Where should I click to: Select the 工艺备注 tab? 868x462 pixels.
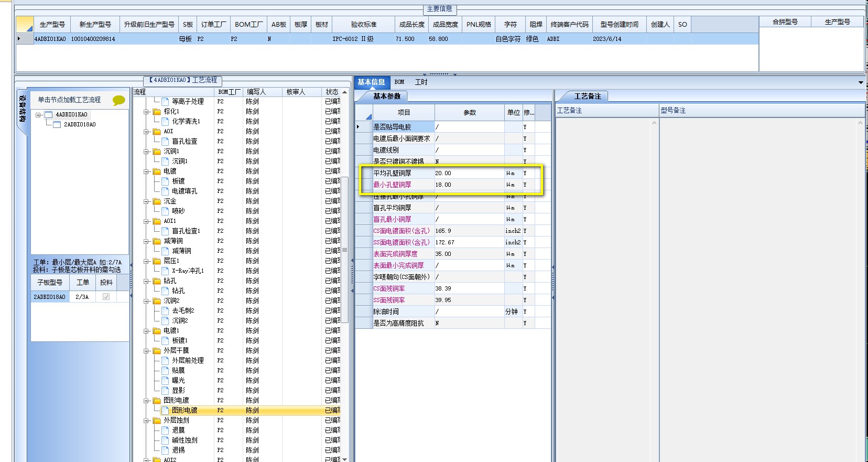point(588,96)
